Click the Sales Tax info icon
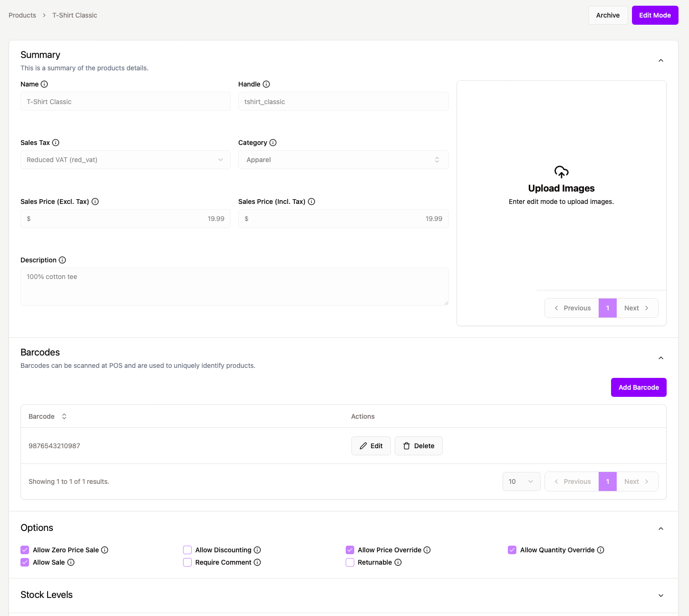 (x=56, y=143)
